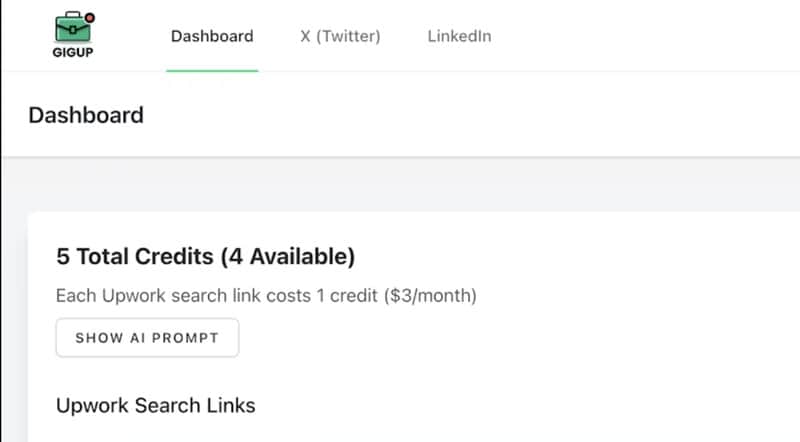The height and width of the screenshot is (442, 800).
Task: Open the Dashboard tab
Action: point(212,37)
